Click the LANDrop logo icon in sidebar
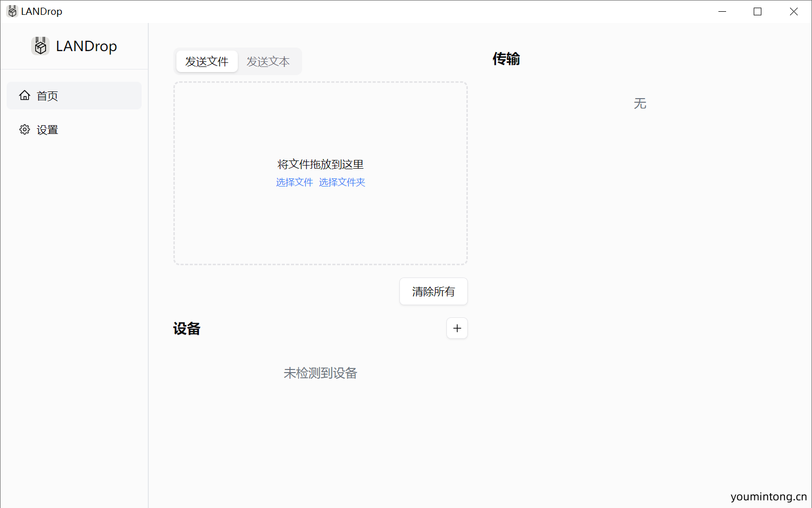Image resolution: width=812 pixels, height=508 pixels. click(x=40, y=46)
